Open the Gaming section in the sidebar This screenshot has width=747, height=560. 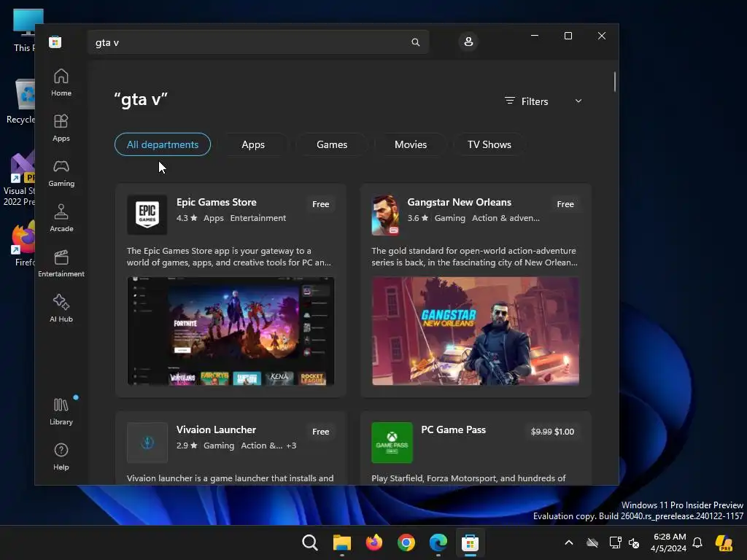[61, 174]
